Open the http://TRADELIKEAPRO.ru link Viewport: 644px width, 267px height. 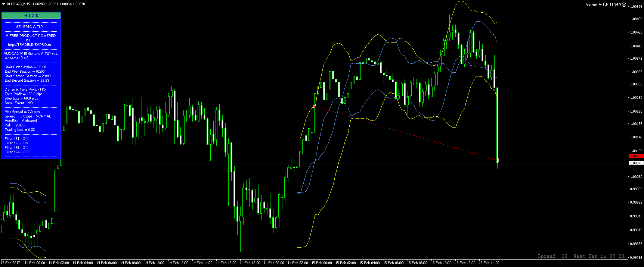click(x=30, y=45)
